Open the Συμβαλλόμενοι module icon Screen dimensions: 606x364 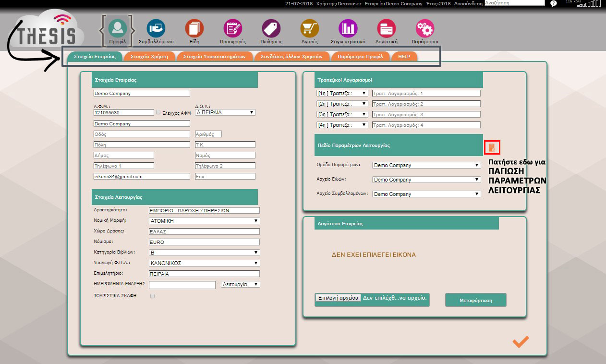(x=156, y=29)
